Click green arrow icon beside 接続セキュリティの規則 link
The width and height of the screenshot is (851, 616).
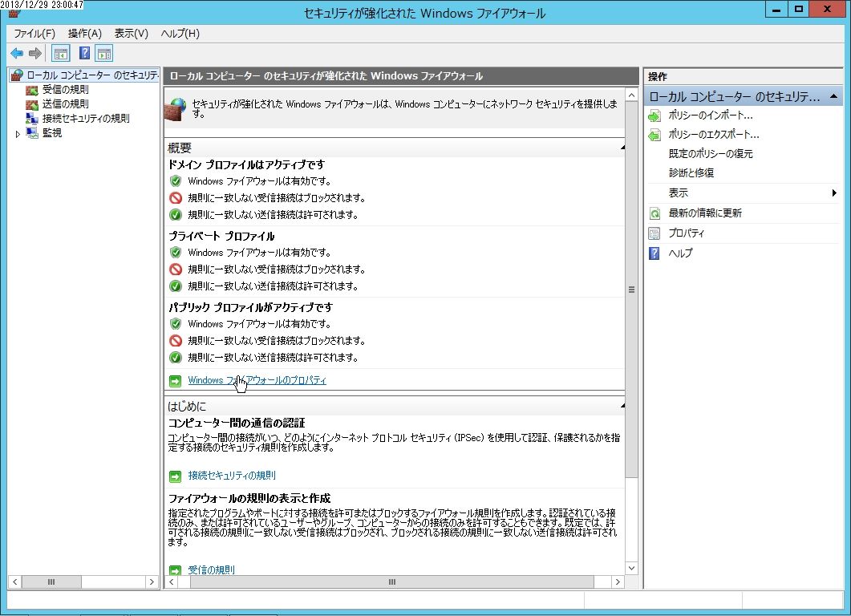click(x=176, y=476)
